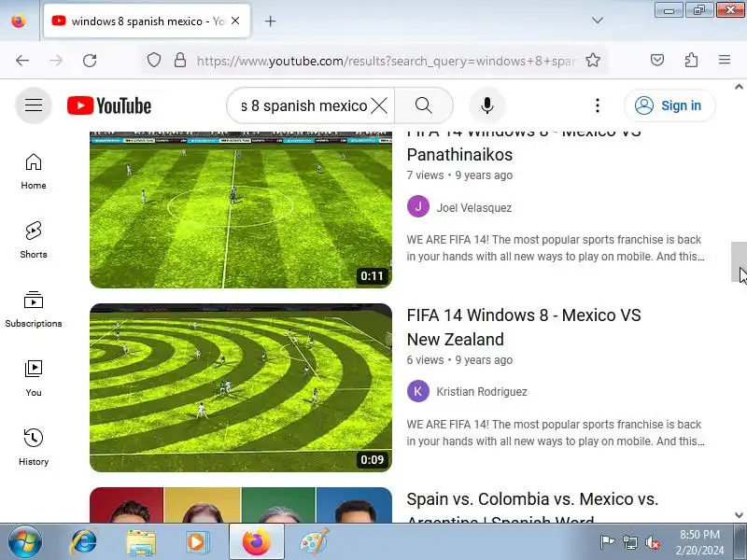747x560 pixels.
Task: Open a new tab with the plus button
Action: click(270, 21)
